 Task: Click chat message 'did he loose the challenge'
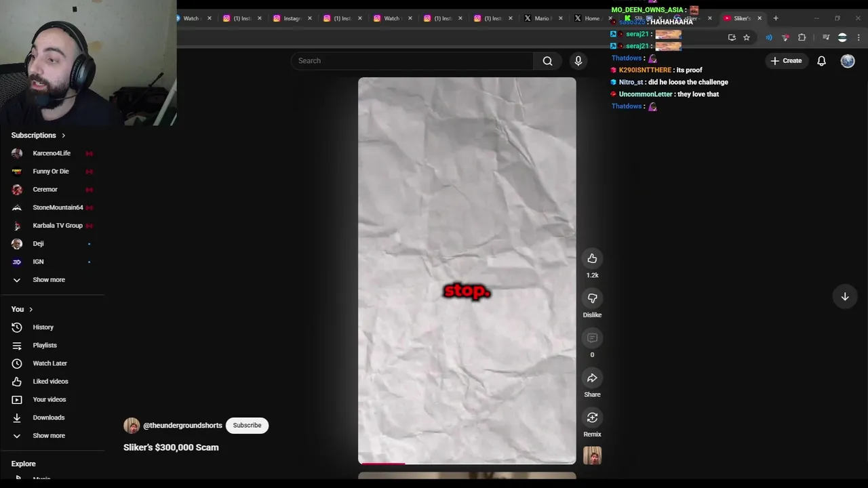[x=688, y=82]
